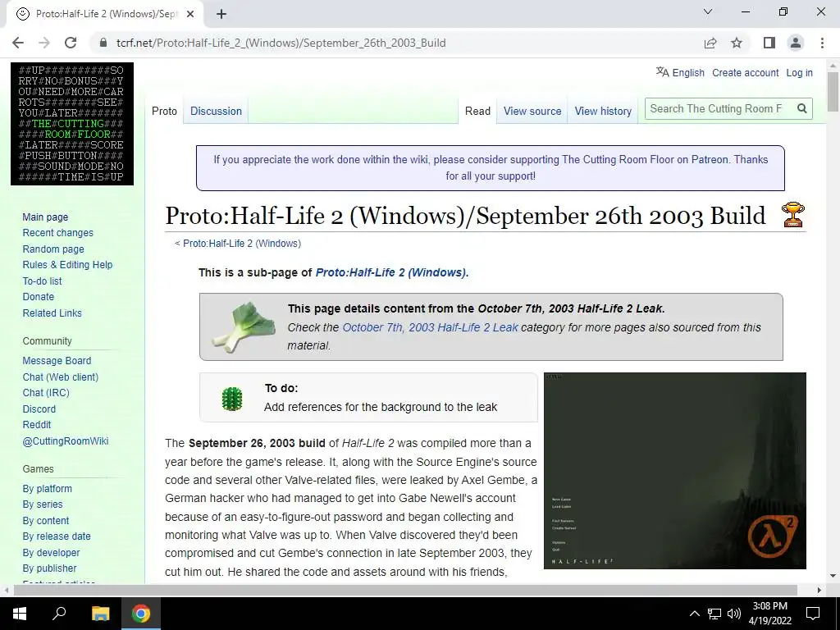Open Chrome's three-dot menu

click(x=822, y=43)
